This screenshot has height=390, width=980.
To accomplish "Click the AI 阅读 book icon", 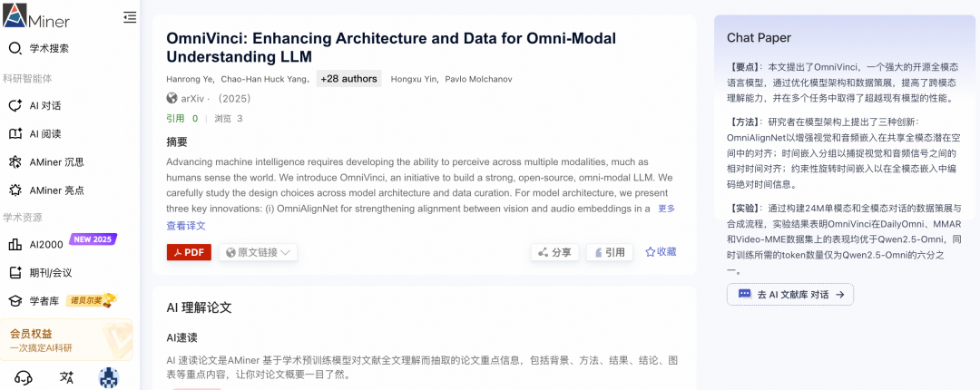I will point(15,133).
